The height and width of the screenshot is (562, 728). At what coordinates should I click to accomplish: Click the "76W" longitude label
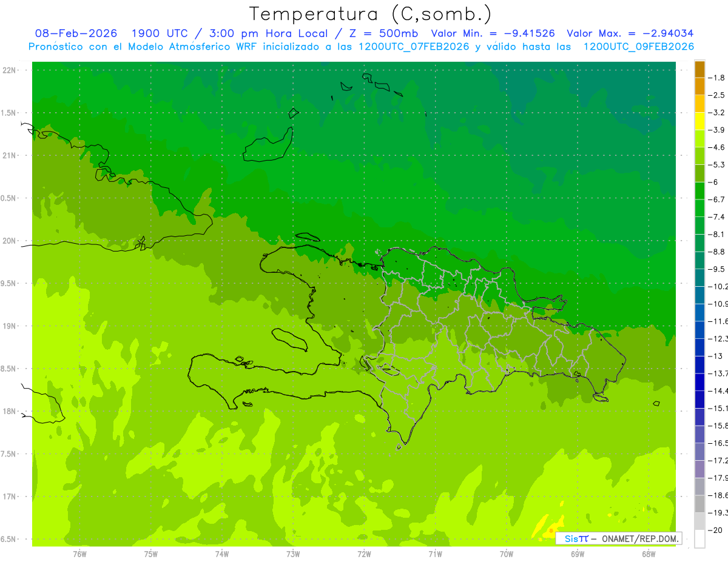point(79,554)
